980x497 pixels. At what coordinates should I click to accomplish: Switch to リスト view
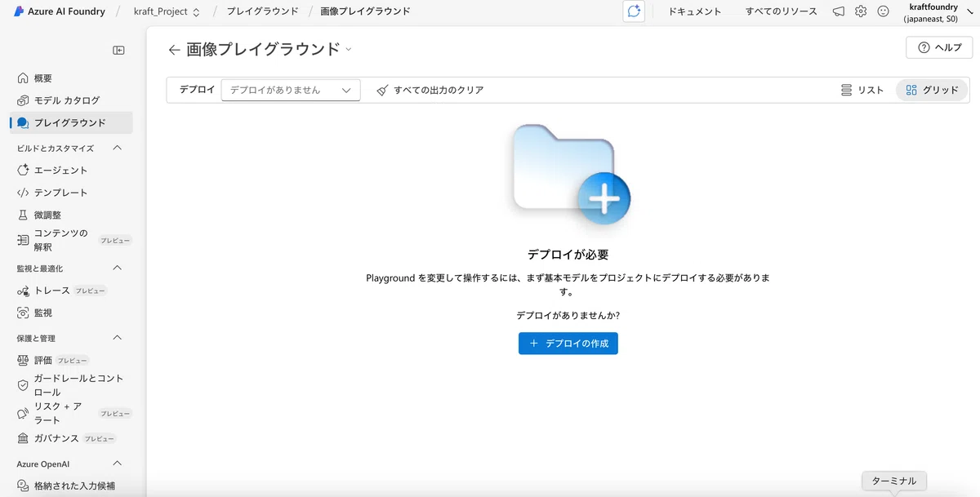[x=862, y=90]
